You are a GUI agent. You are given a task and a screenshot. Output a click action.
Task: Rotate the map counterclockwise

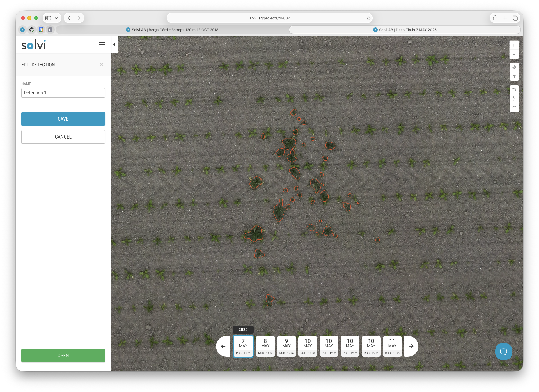point(514,90)
